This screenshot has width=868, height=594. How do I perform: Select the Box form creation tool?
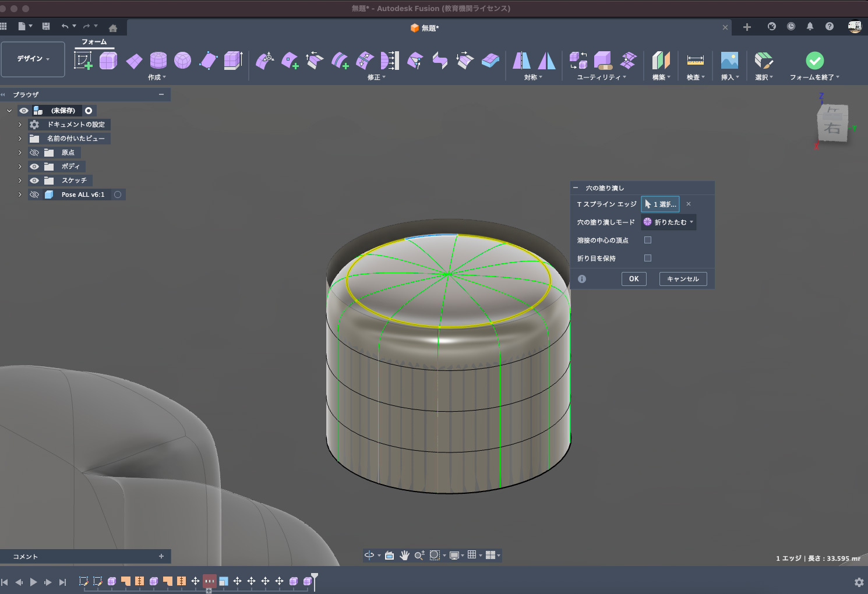point(108,61)
